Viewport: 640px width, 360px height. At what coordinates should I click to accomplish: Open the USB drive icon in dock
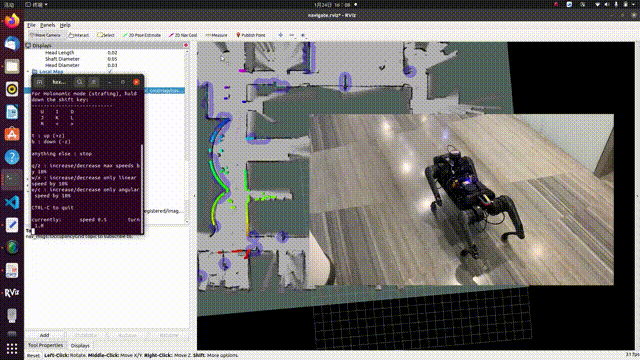tap(12, 315)
